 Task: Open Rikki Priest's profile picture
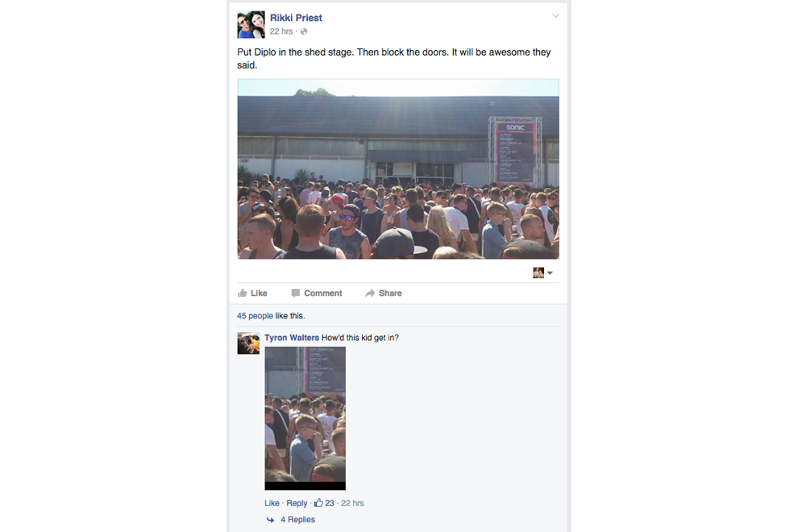(251, 24)
